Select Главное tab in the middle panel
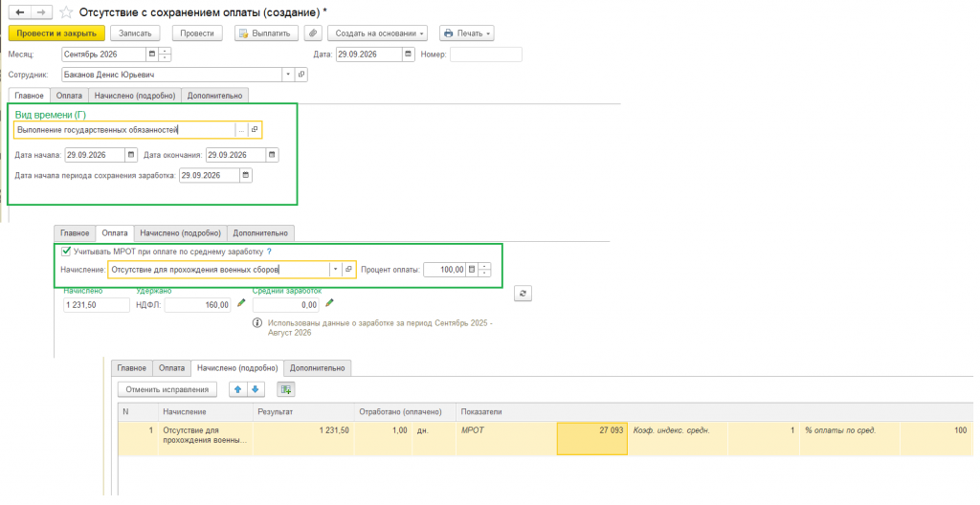 tap(75, 233)
